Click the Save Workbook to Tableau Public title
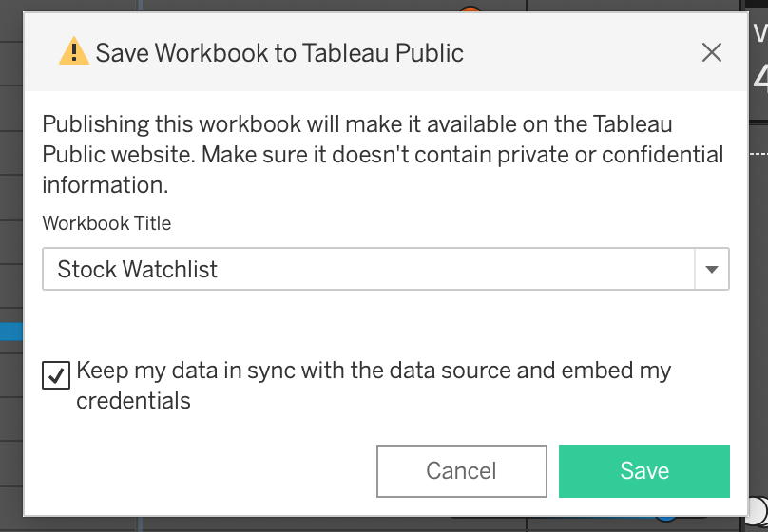 point(279,53)
